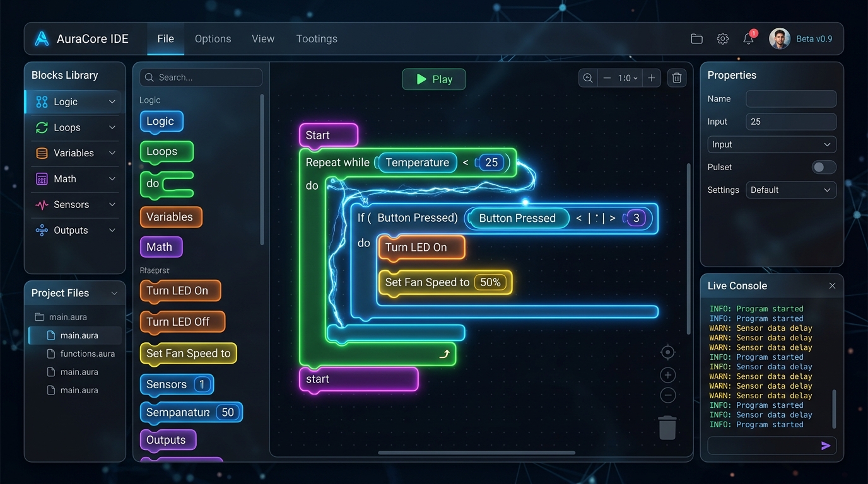Open the folder icon in the top bar
This screenshot has height=484, width=868.
[696, 39]
